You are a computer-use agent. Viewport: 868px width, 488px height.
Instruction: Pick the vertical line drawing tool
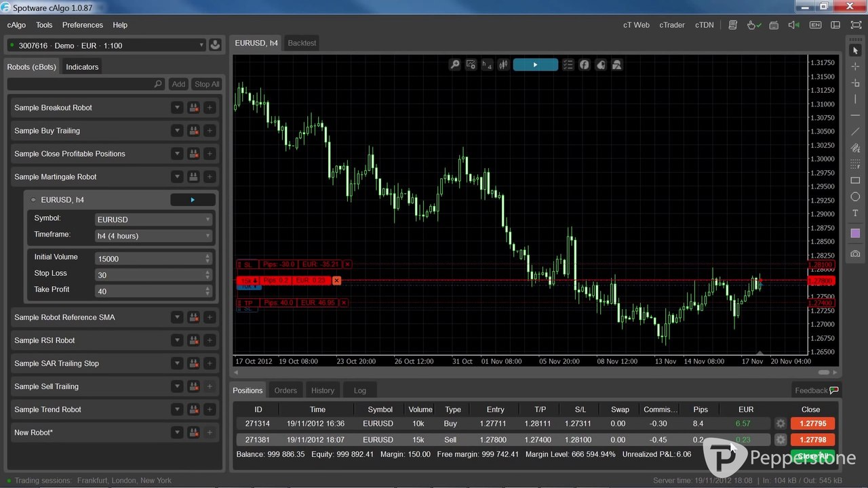855,99
